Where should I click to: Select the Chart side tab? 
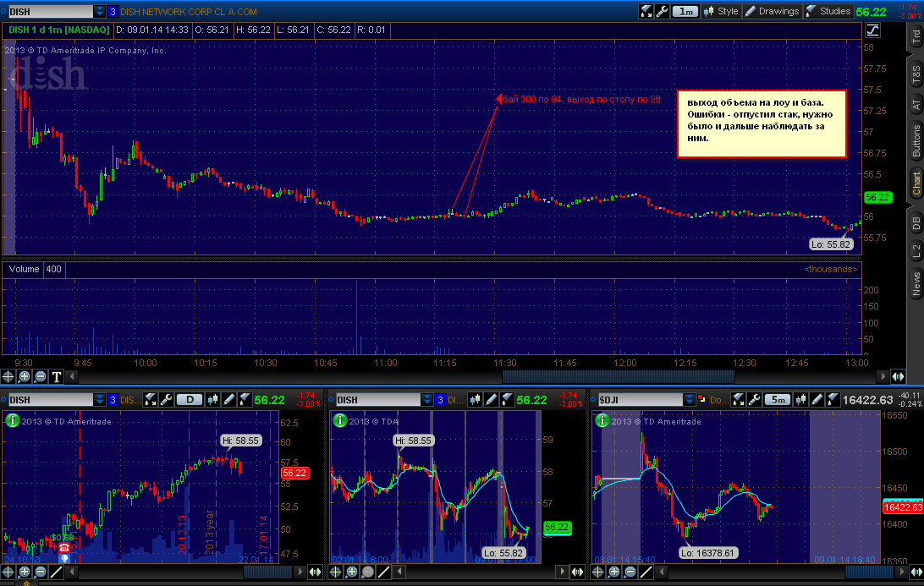[x=916, y=183]
